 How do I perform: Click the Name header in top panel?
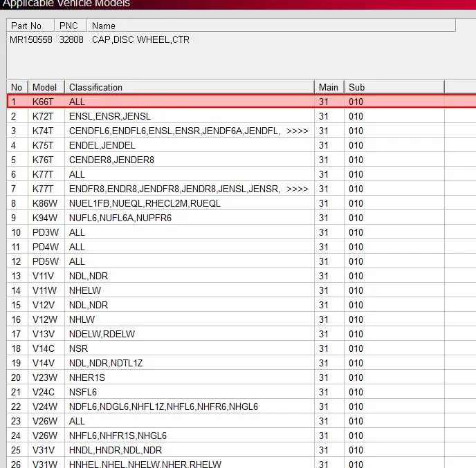[x=270, y=26]
